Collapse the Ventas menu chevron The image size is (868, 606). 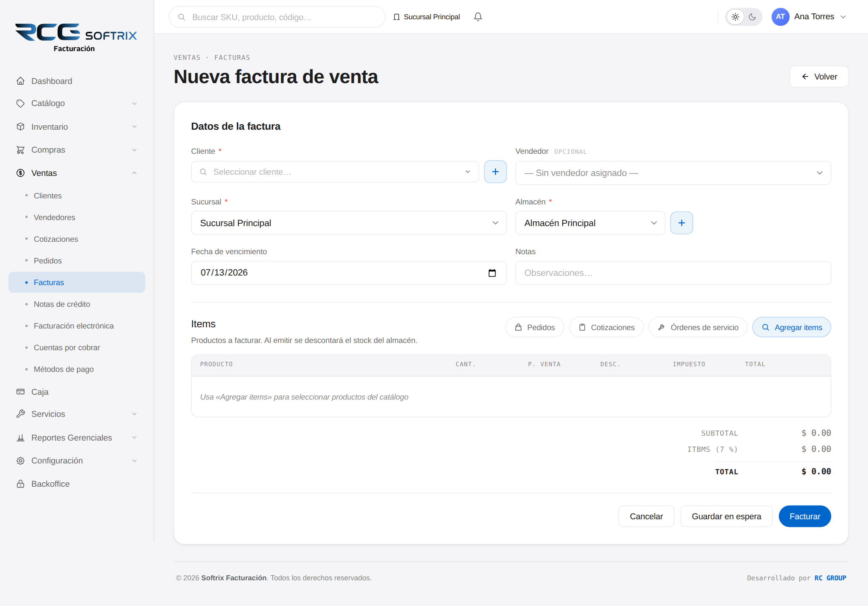[x=134, y=173]
